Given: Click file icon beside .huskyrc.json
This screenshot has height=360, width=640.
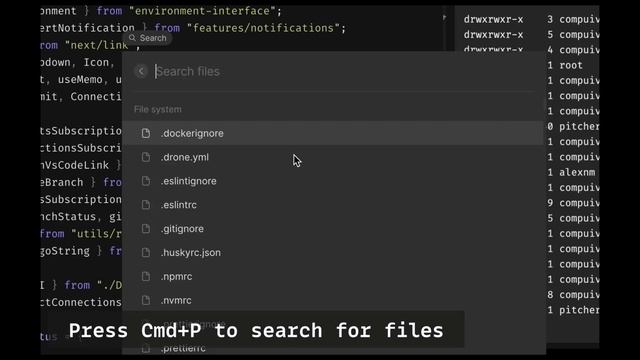Looking at the screenshot, I should pyautogui.click(x=146, y=253).
